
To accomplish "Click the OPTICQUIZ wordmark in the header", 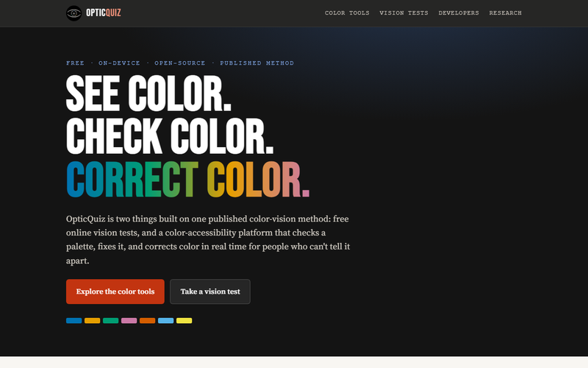I will click(104, 13).
